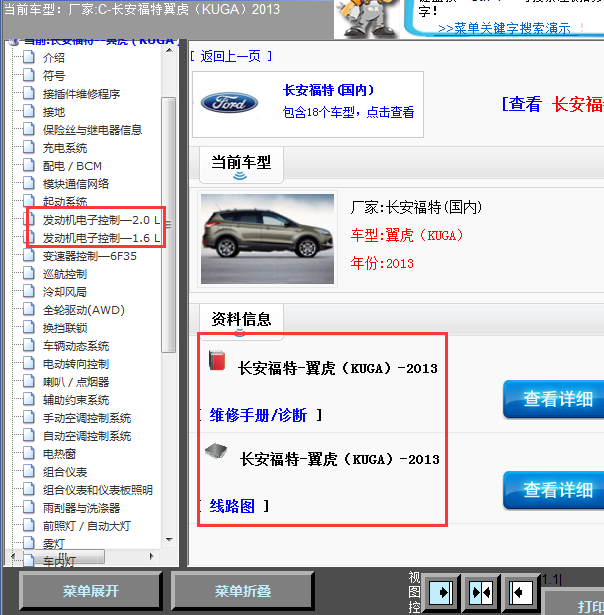Click tree scrollbar down arrow
The height and width of the screenshot is (615, 604).
[x=169, y=540]
